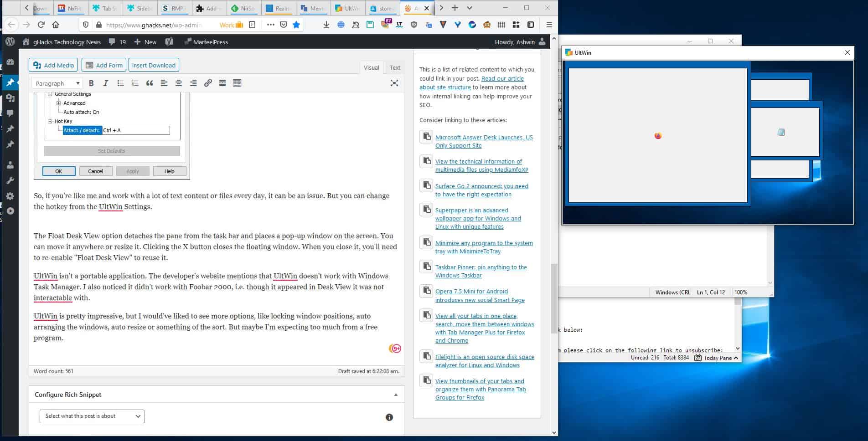
Task: Open the MarfeelPress admin bar item
Action: tap(206, 42)
